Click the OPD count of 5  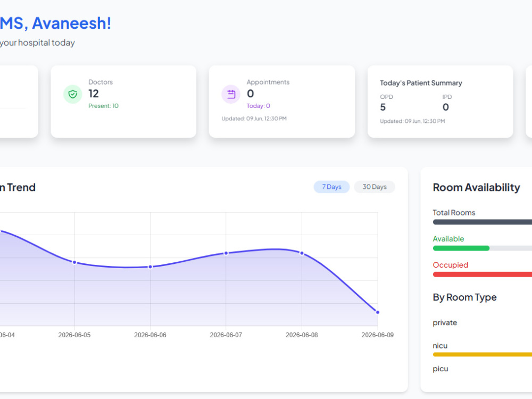[383, 107]
